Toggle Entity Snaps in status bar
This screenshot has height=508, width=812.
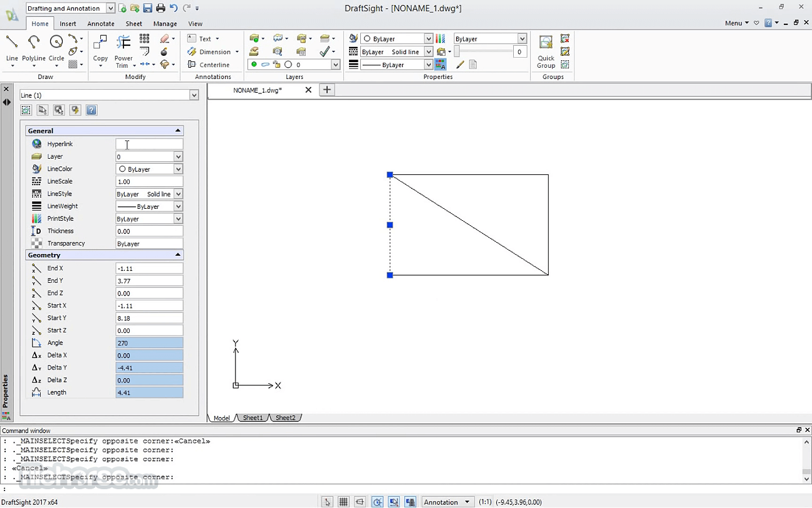(393, 502)
